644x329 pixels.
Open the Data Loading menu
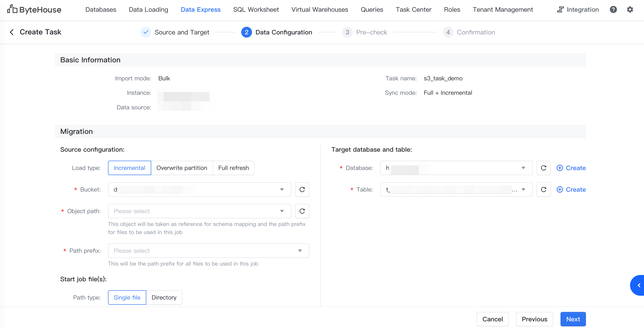[149, 9]
